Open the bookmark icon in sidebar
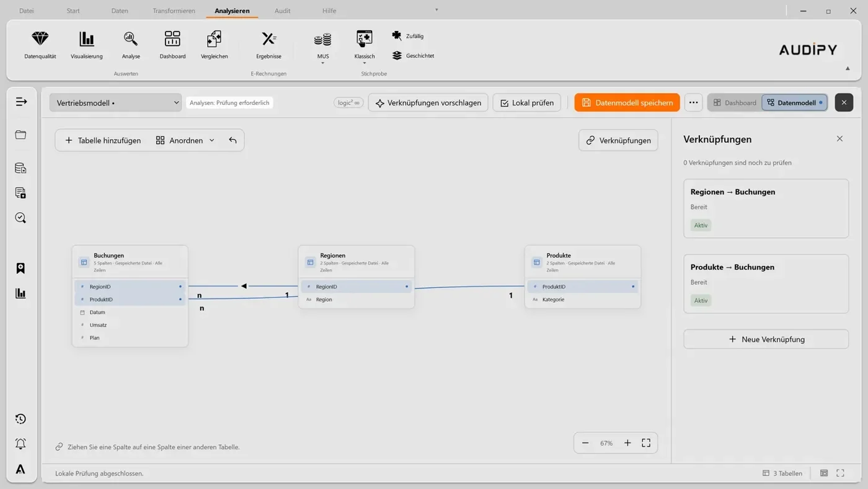Image resolution: width=868 pixels, height=489 pixels. coord(21,268)
